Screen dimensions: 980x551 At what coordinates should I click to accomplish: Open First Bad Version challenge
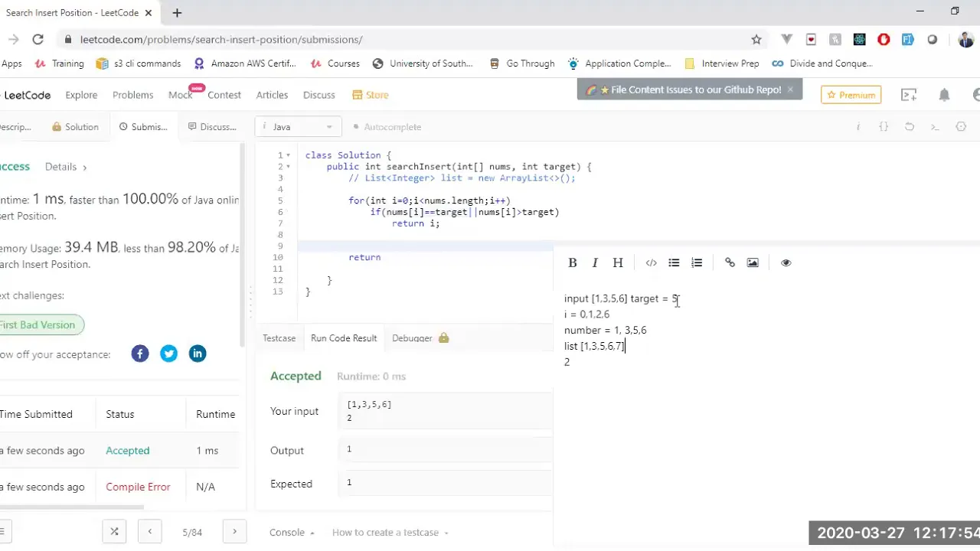(38, 324)
